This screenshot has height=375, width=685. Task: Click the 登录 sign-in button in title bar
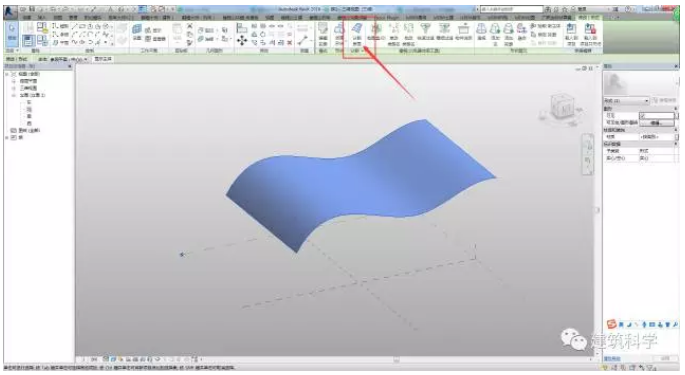pos(583,9)
